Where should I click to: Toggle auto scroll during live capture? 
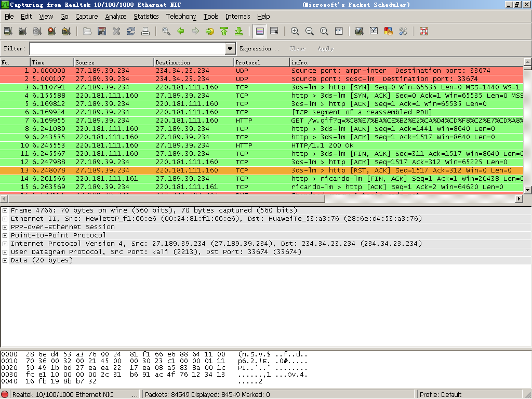point(274,32)
